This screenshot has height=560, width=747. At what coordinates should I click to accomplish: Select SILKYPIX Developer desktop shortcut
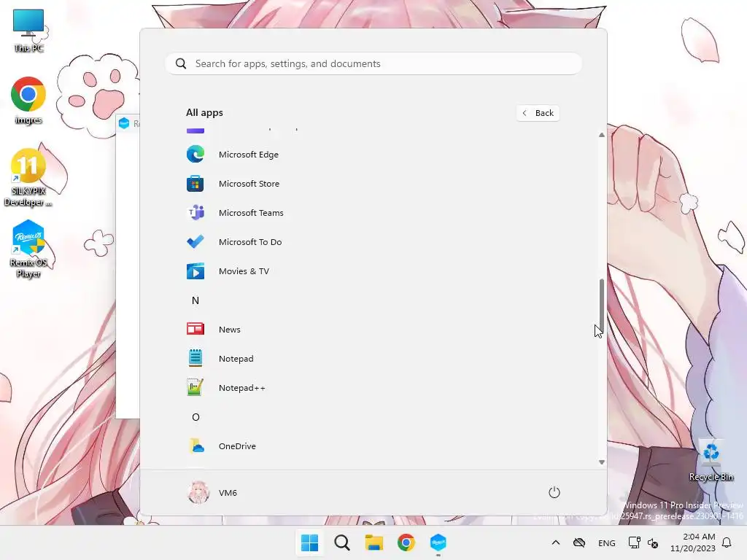28,178
